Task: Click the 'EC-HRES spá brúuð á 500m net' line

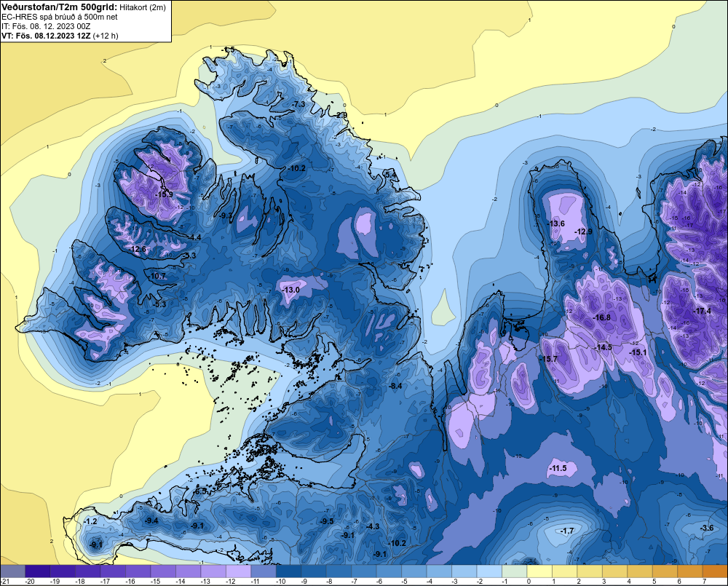Action: pos(60,17)
